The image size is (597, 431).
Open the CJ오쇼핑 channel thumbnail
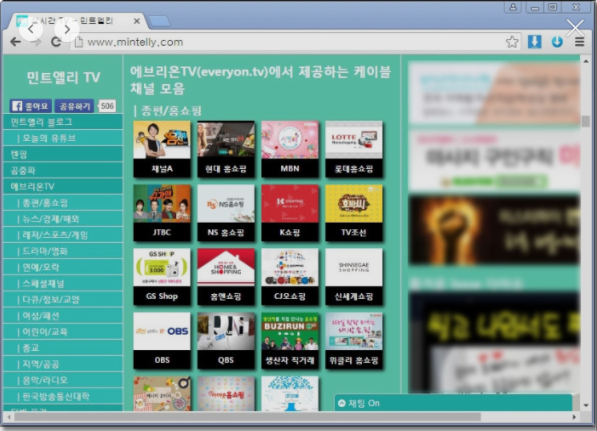coord(290,277)
